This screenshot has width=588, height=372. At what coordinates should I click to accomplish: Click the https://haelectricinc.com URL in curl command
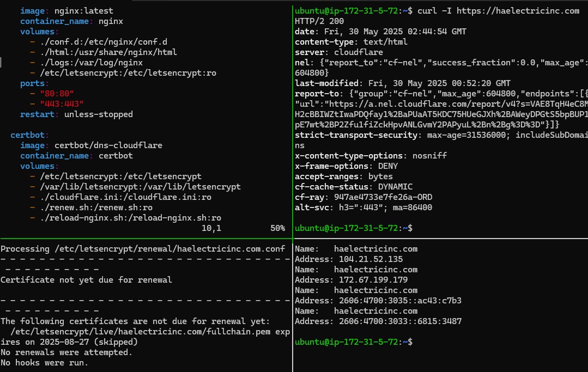pos(518,11)
